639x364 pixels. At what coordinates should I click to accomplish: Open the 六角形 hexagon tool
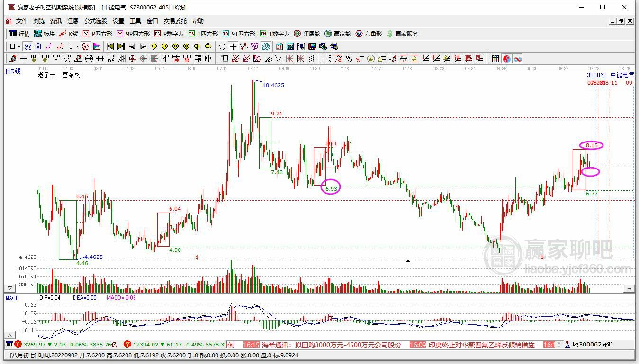click(369, 34)
